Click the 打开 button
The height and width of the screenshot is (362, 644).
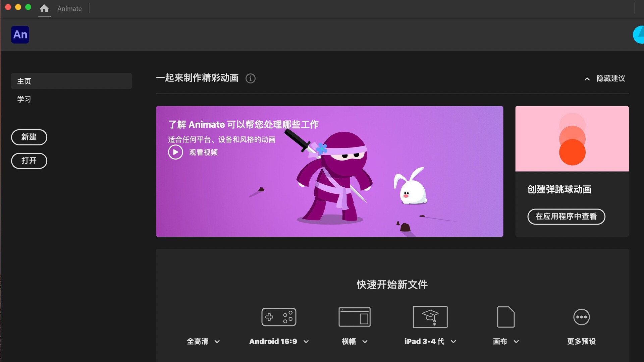29,161
